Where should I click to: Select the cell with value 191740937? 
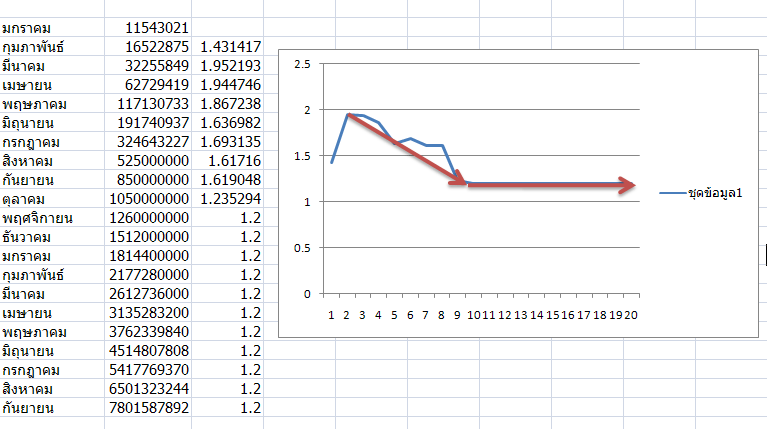tap(148, 123)
